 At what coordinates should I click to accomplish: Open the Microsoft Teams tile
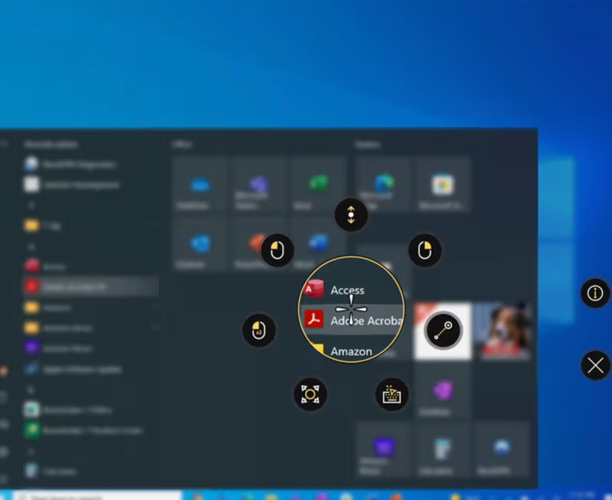point(259,184)
